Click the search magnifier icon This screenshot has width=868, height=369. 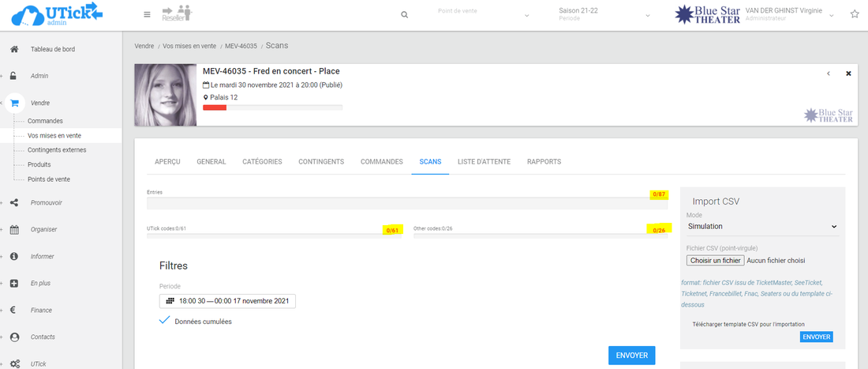[405, 15]
